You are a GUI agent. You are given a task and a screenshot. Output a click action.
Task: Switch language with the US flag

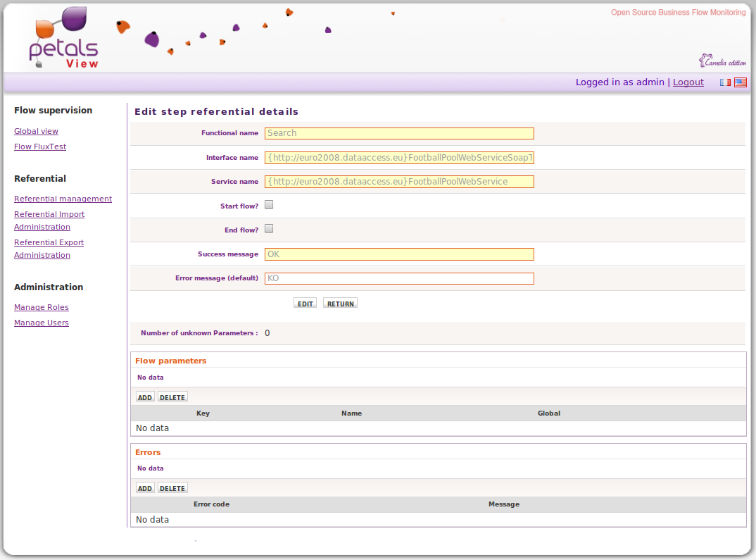(x=741, y=82)
